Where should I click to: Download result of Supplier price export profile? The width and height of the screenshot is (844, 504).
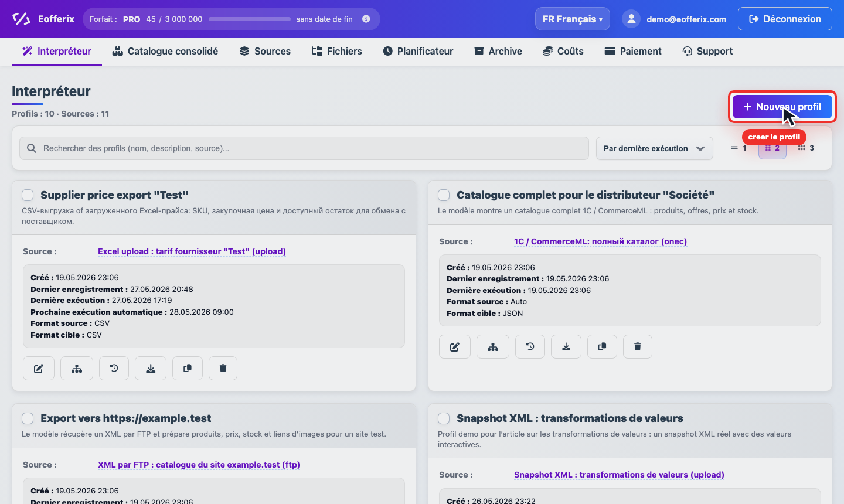click(151, 369)
